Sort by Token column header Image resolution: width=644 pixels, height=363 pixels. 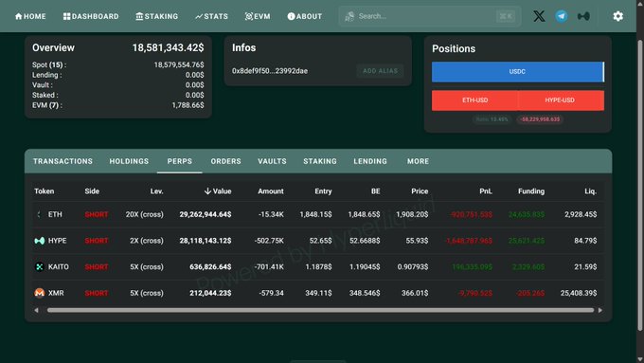44,191
